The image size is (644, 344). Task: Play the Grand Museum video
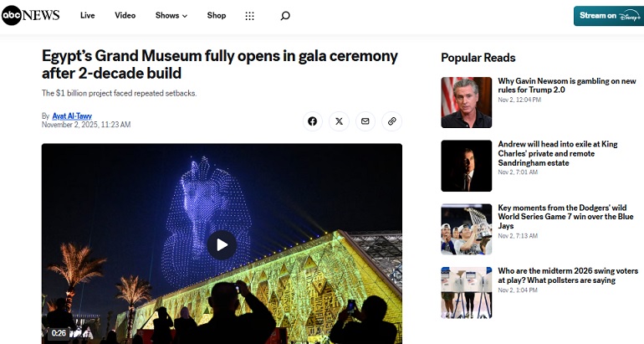(x=222, y=245)
